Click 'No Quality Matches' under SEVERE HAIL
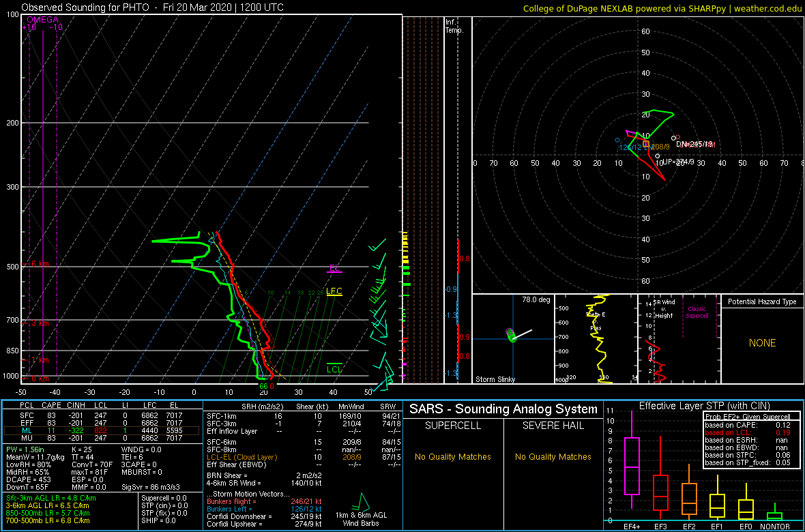The image size is (805, 532). click(553, 457)
